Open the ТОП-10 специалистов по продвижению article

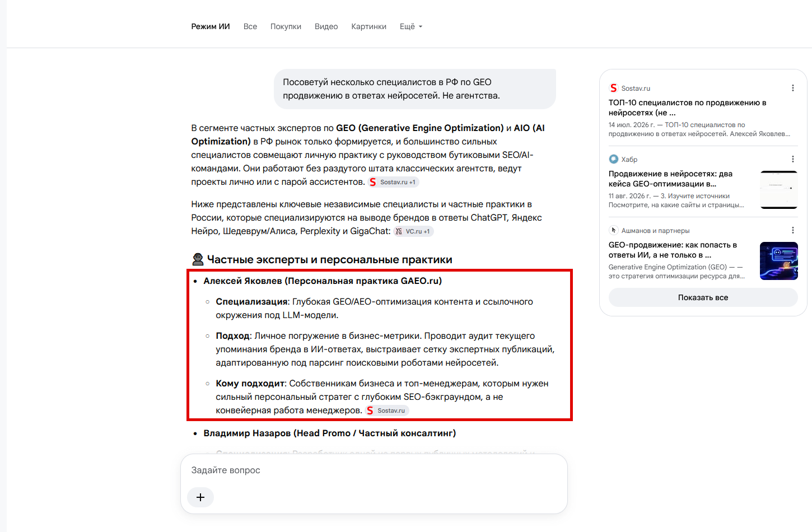coord(687,108)
